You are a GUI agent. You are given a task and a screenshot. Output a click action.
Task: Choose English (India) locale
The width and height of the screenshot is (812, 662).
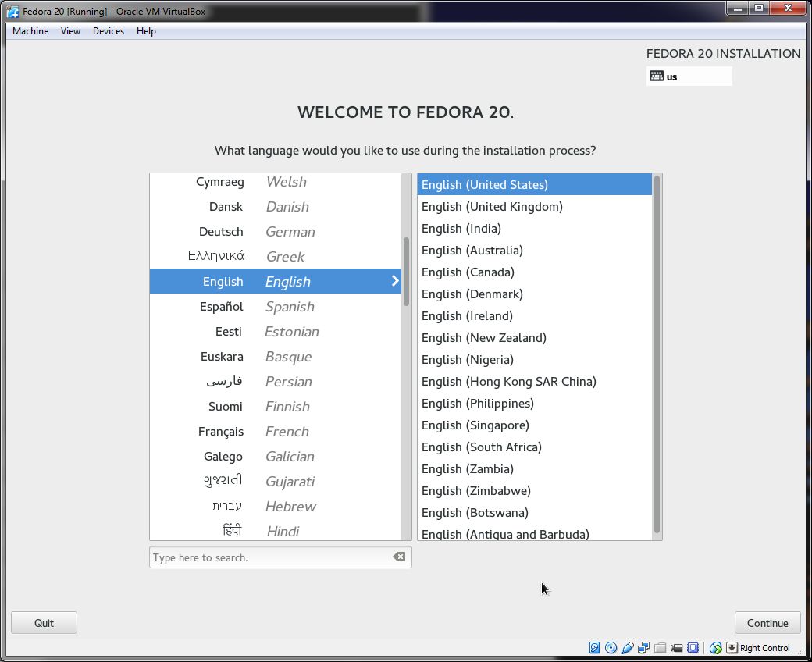[534, 228]
